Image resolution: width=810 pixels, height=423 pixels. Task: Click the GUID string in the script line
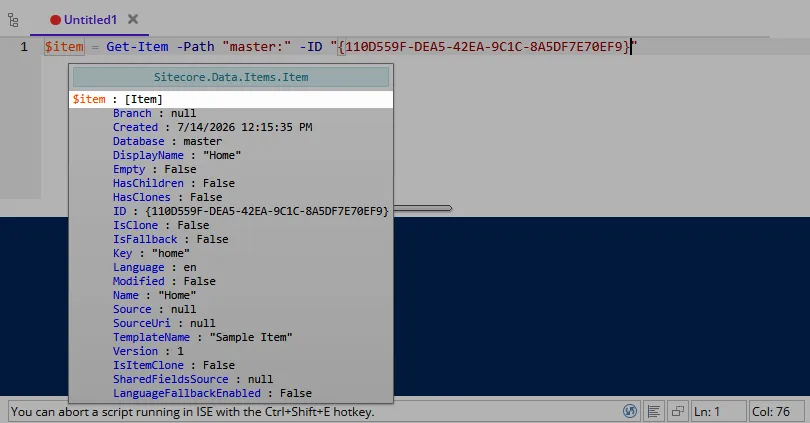click(484, 46)
